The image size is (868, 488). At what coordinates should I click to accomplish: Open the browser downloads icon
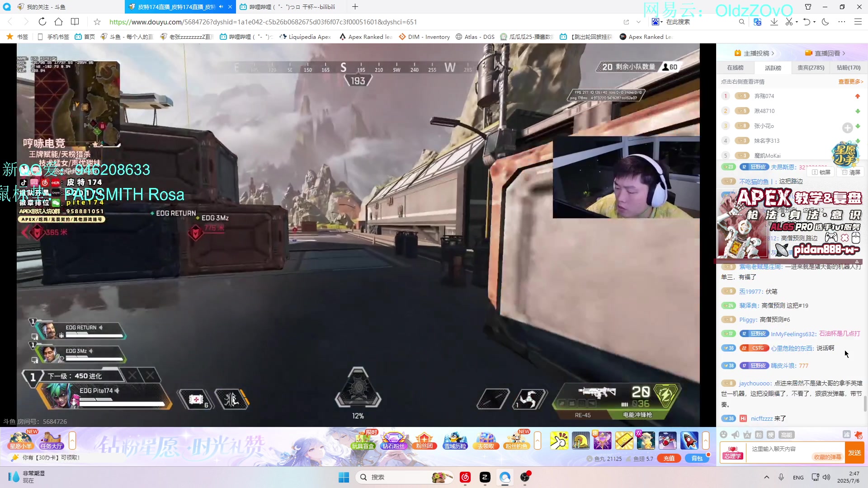774,22
